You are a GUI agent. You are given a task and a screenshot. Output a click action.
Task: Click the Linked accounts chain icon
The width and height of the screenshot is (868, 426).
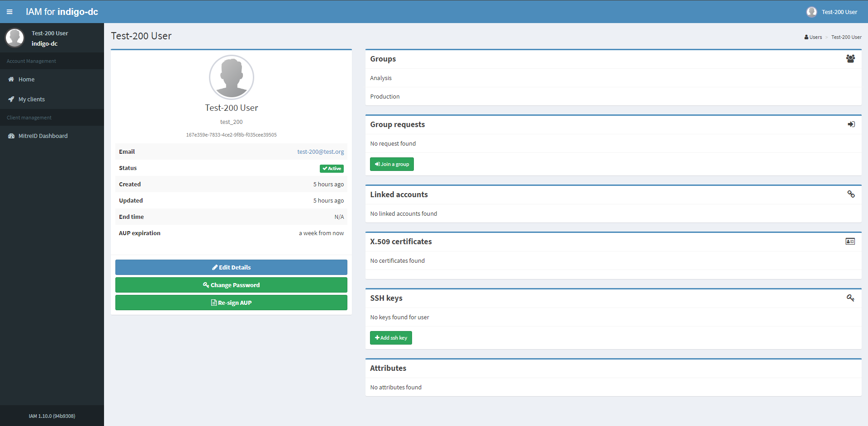tap(851, 194)
